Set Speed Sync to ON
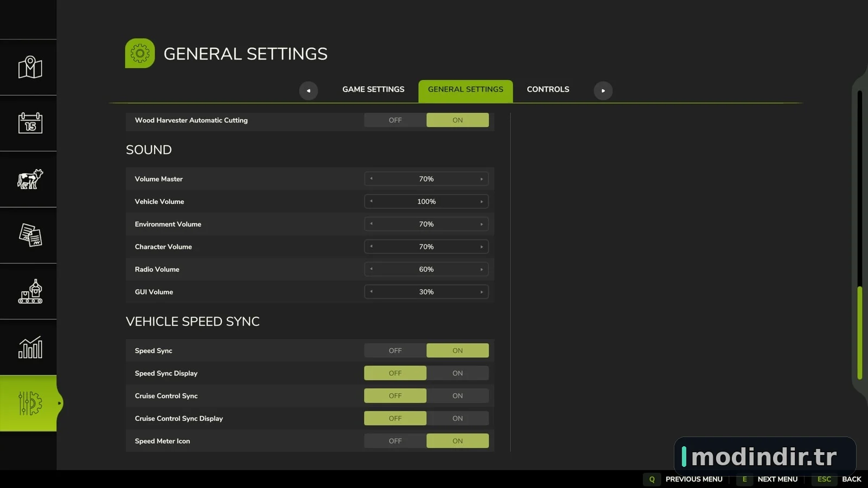This screenshot has width=868, height=488. [457, 351]
